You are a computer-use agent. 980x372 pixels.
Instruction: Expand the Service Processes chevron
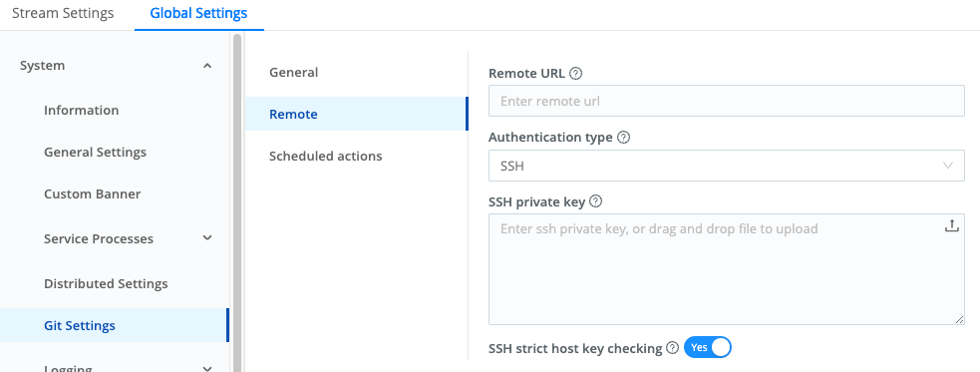click(x=207, y=238)
